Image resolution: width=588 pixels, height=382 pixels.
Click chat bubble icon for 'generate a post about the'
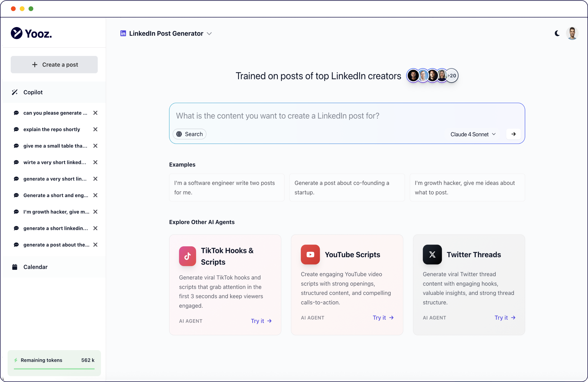tap(16, 245)
